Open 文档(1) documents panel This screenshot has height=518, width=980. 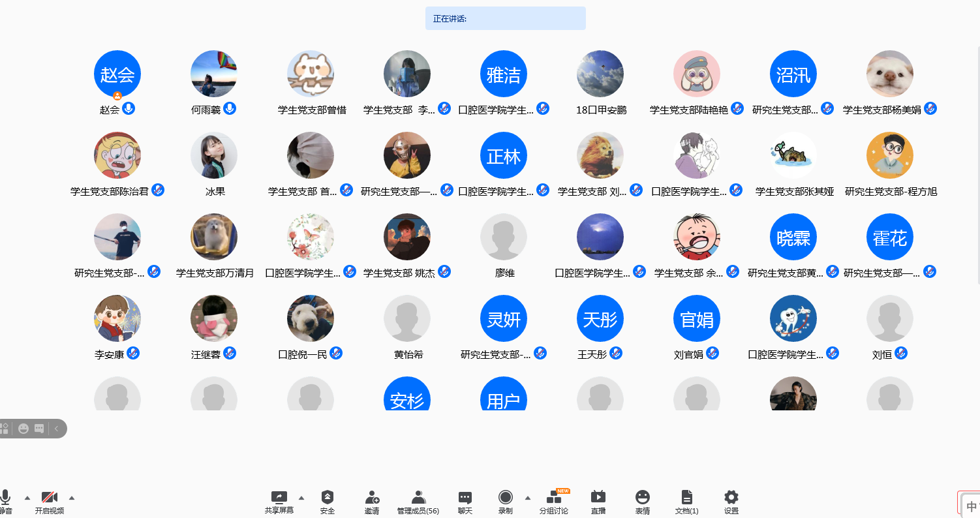686,497
